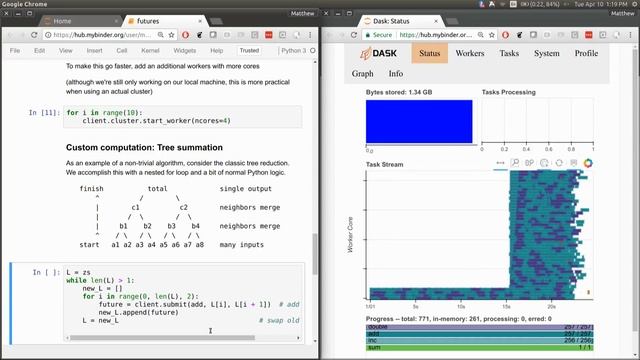Open Chrome menu in futures window
The width and height of the screenshot is (640, 360).
(310, 35)
